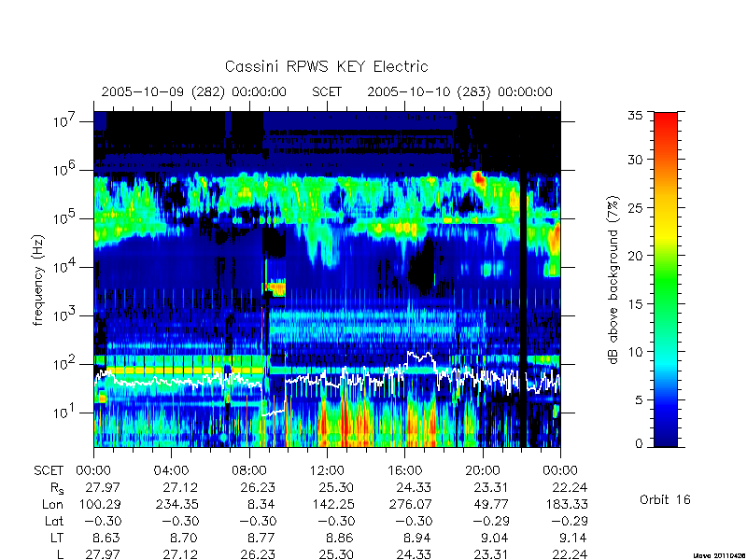
Task: Click the 'Lat' row label
Action: point(54,521)
